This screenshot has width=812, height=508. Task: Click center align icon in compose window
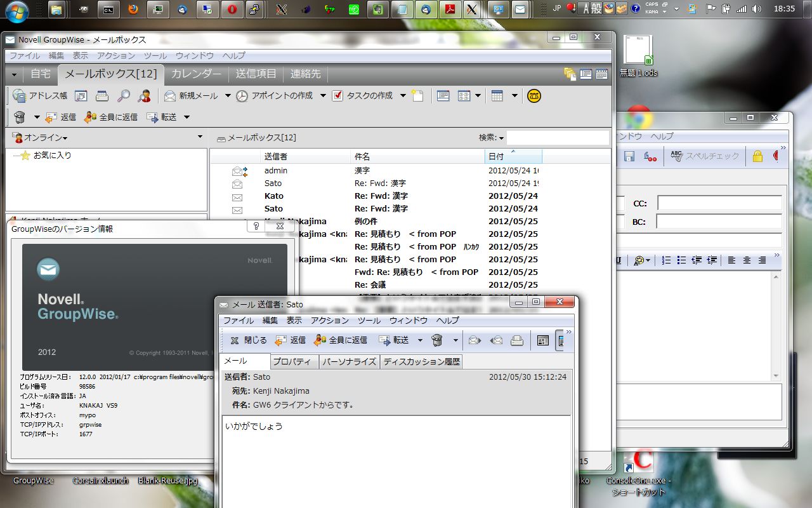[747, 260]
